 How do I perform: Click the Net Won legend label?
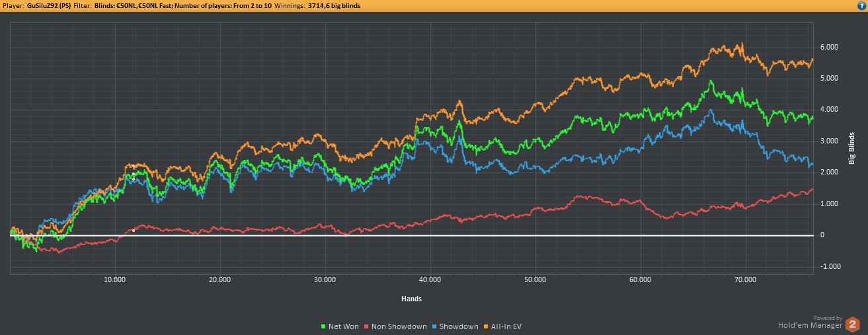(344, 326)
